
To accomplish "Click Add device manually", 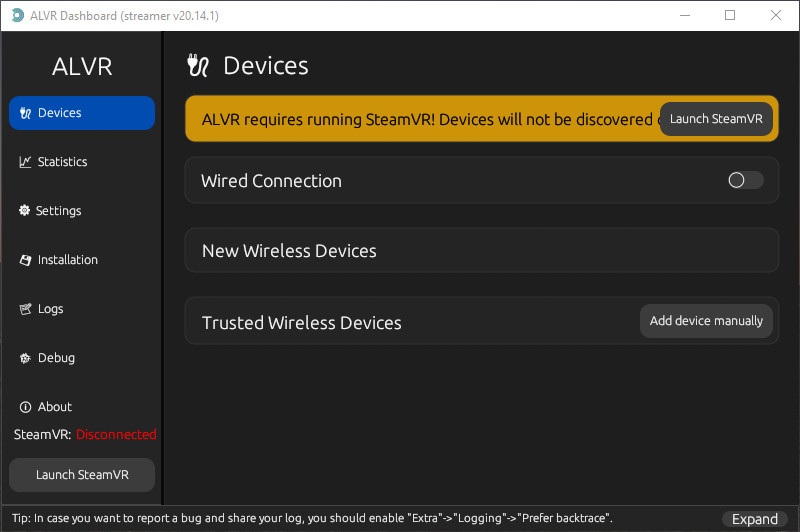I will [x=706, y=321].
